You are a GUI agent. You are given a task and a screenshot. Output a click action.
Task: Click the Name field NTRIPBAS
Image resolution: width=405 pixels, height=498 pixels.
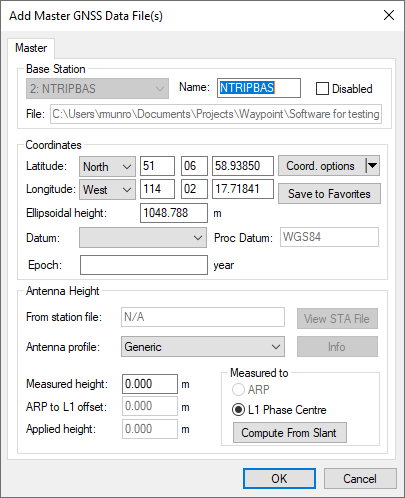(259, 88)
